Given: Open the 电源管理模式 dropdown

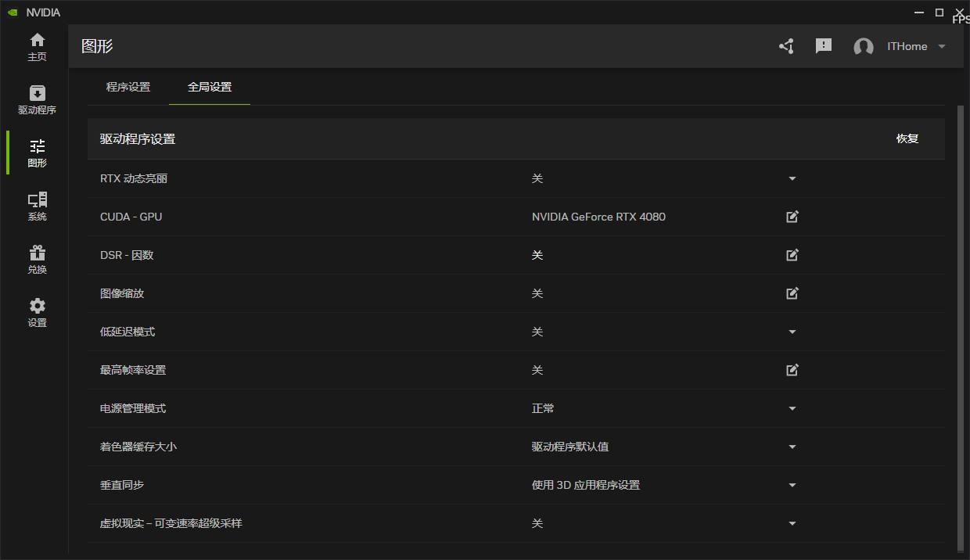Looking at the screenshot, I should (x=792, y=408).
